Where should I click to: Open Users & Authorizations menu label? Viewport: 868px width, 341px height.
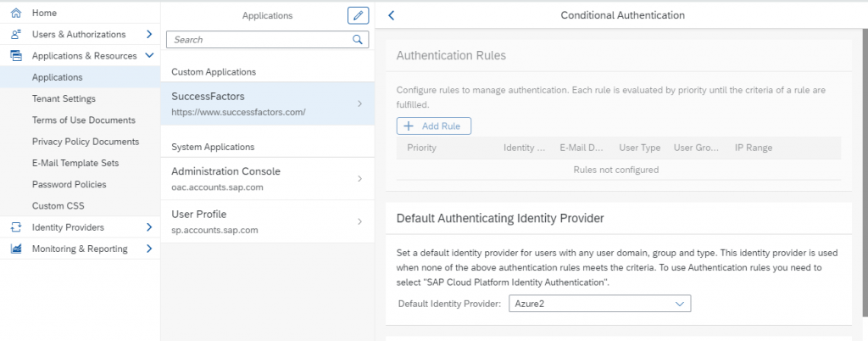pyautogui.click(x=79, y=34)
